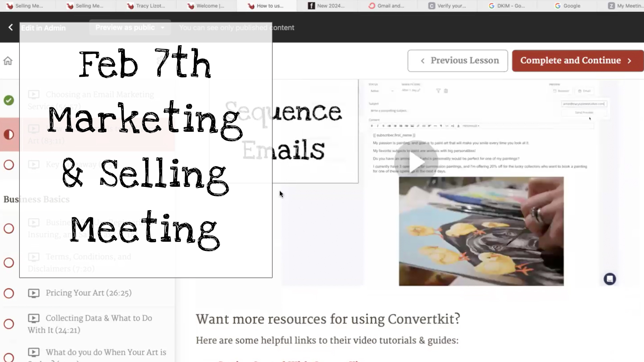Click the duck painting video thumbnail

[x=481, y=231]
